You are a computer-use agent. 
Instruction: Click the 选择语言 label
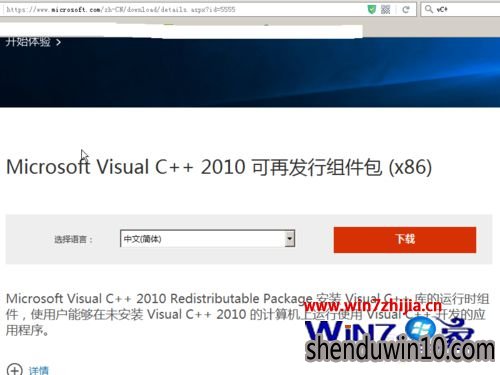[73, 239]
